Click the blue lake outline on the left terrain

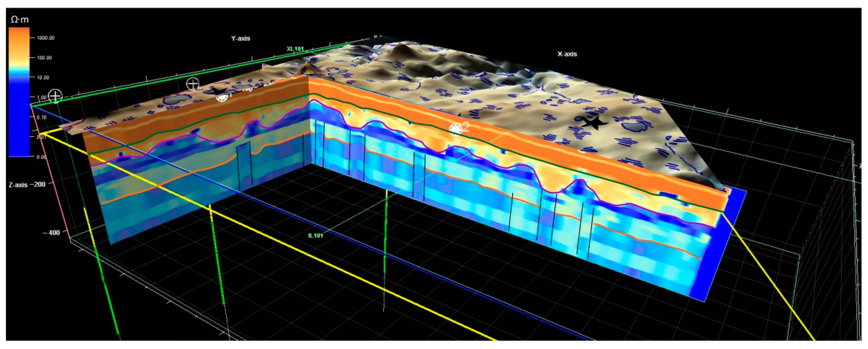point(176,99)
